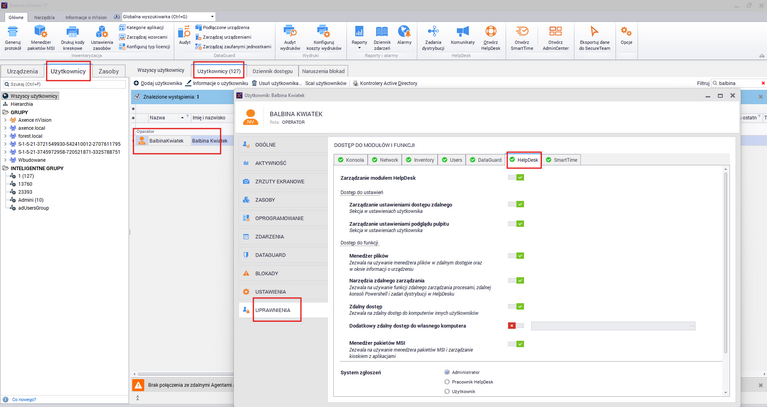Click Usuń użytkownika button
Image resolution: width=767 pixels, height=407 pixels.
[x=276, y=84]
